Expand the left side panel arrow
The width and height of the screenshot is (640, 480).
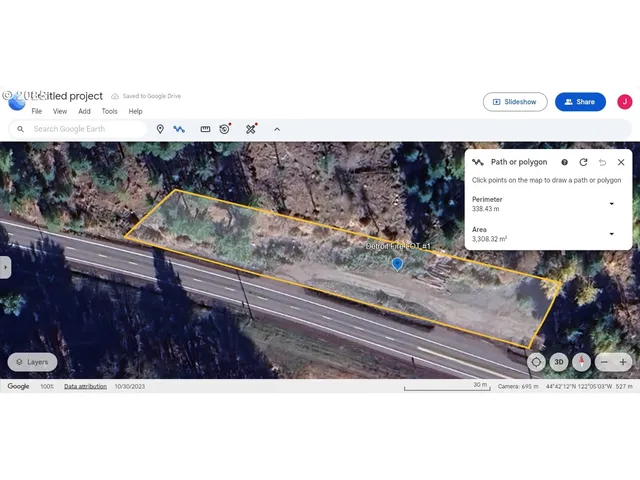click(5, 268)
